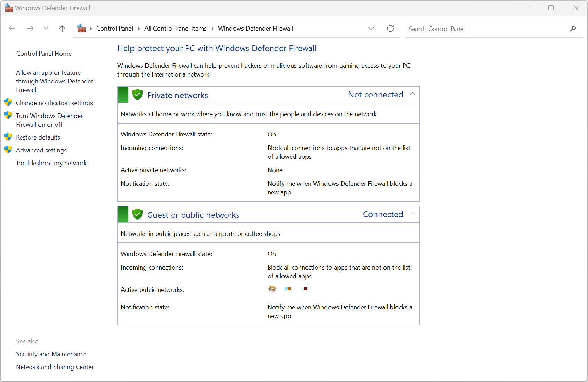
Task: Click shield icon beside Change notification settings
Action: (x=8, y=102)
